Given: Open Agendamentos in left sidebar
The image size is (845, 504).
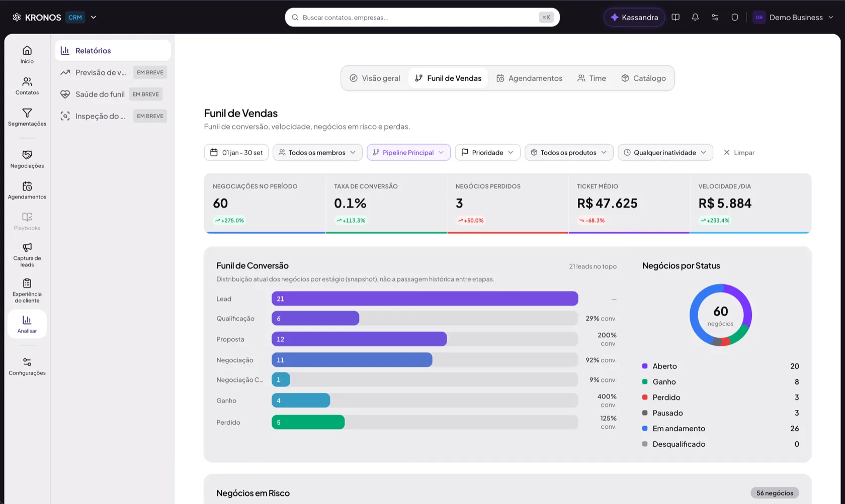Looking at the screenshot, I should [x=27, y=190].
